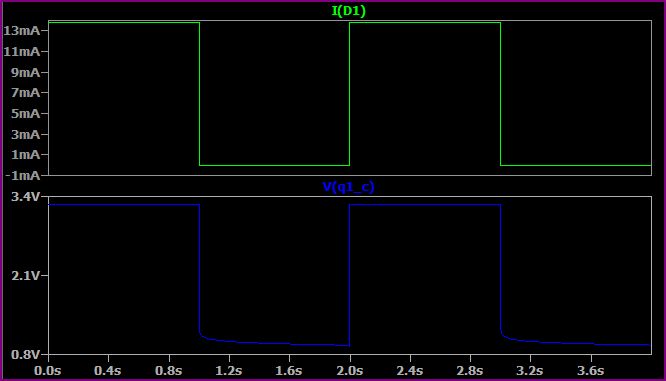Image resolution: width=666 pixels, height=381 pixels.
Task: Click the -1mA axis label
Action: point(23,175)
